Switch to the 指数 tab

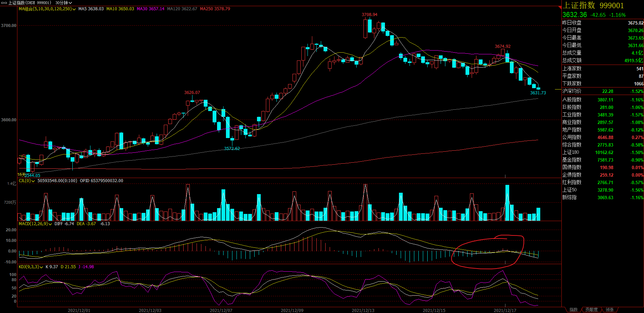tap(573, 310)
